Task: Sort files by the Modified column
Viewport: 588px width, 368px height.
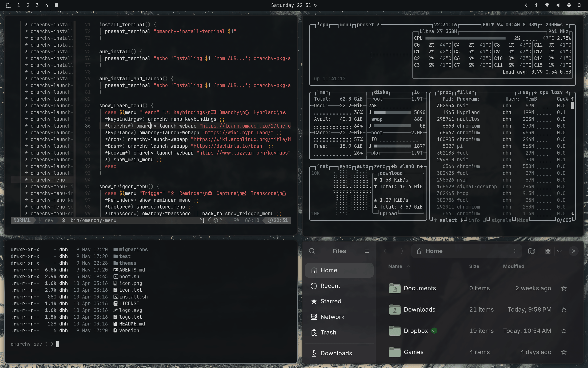Action: point(513,266)
